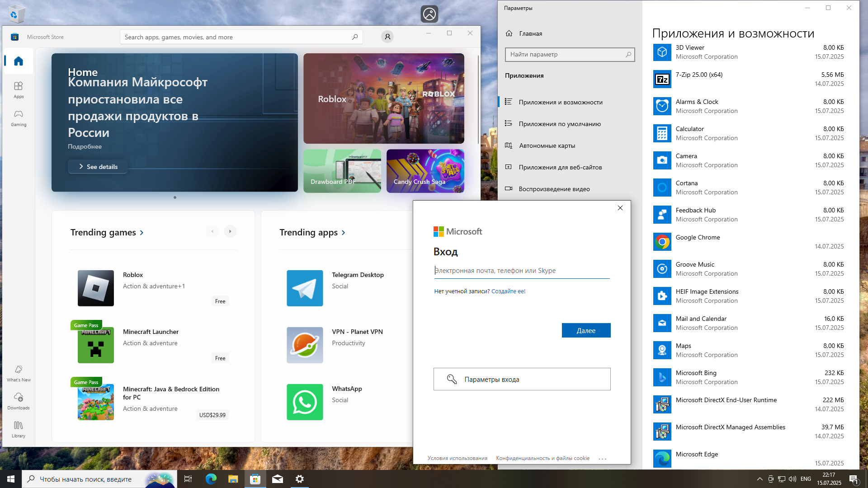Click the Alarms & Clock icon in apps list
Screen dimensions: 868x488
pos(662,106)
